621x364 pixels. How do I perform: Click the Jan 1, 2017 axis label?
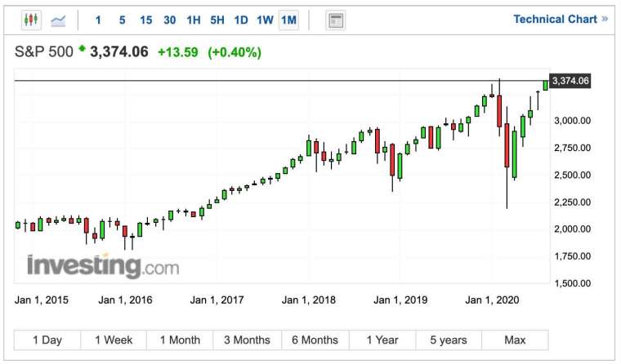point(217,300)
